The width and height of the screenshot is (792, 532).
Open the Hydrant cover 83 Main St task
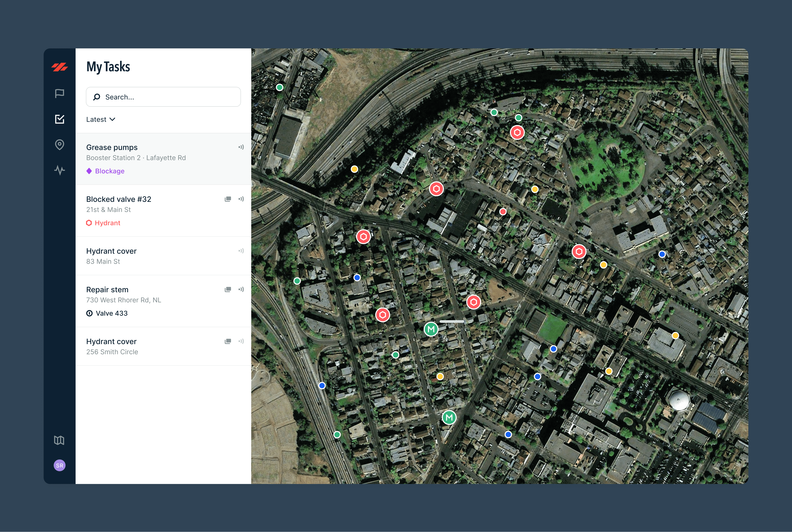pyautogui.click(x=111, y=251)
